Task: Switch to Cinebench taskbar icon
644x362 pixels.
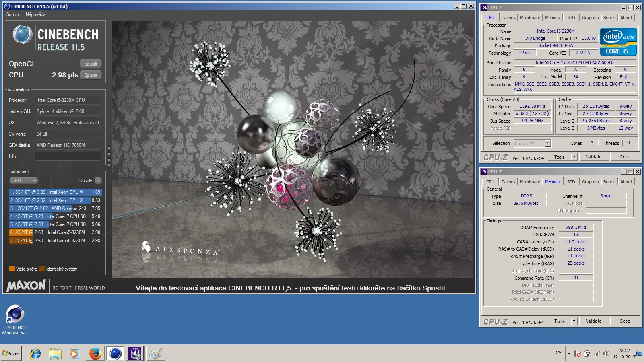Action: pos(115,354)
